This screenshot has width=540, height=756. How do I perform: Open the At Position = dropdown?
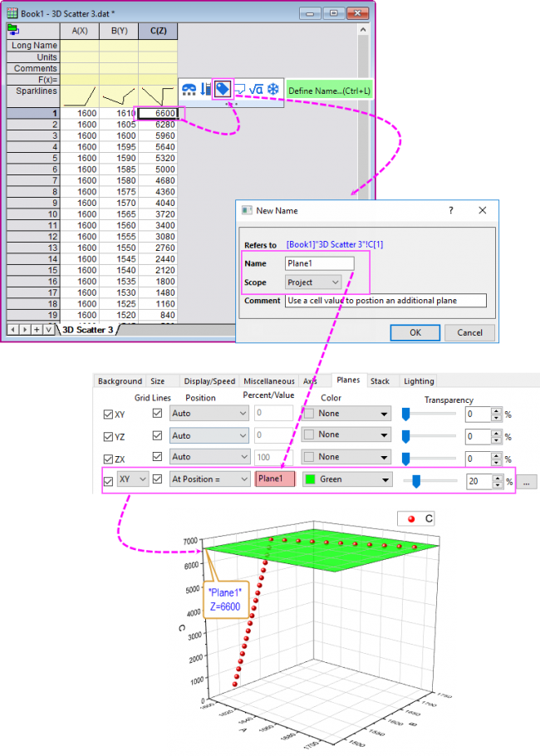coord(209,479)
